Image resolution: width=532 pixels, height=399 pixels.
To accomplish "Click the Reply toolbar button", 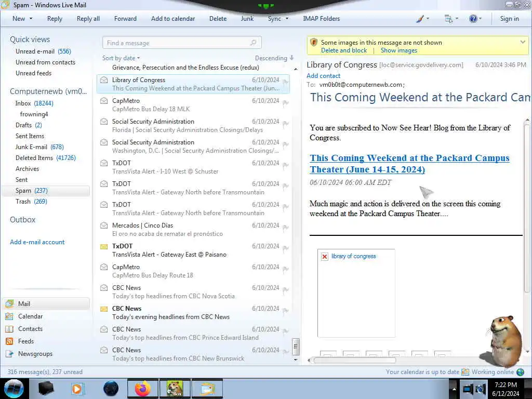I will [x=55, y=19].
